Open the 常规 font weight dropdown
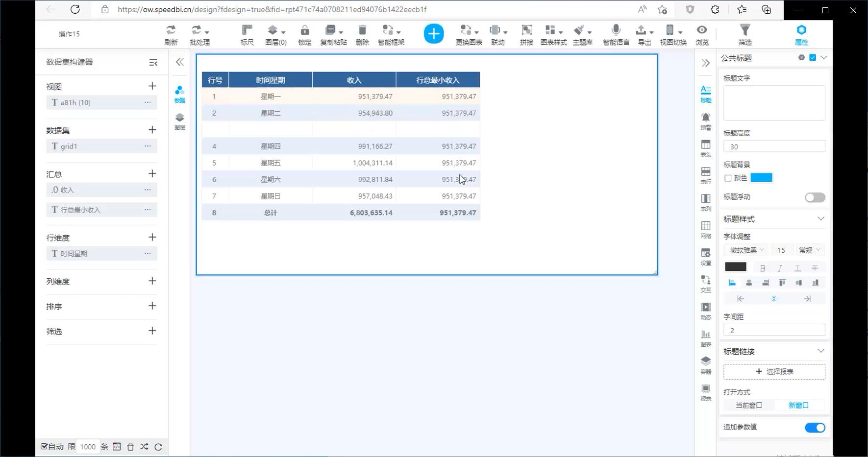This screenshot has width=868, height=457. (x=809, y=250)
